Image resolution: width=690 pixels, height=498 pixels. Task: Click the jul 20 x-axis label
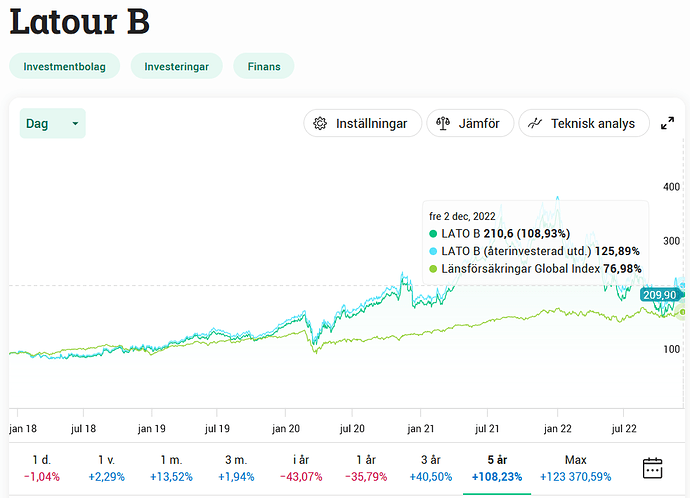click(352, 428)
